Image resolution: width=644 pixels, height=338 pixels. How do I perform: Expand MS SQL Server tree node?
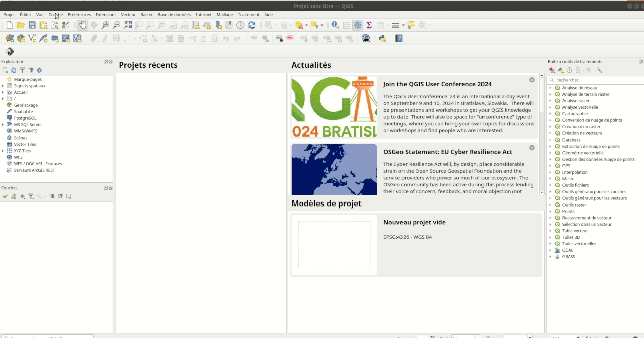[3, 124]
